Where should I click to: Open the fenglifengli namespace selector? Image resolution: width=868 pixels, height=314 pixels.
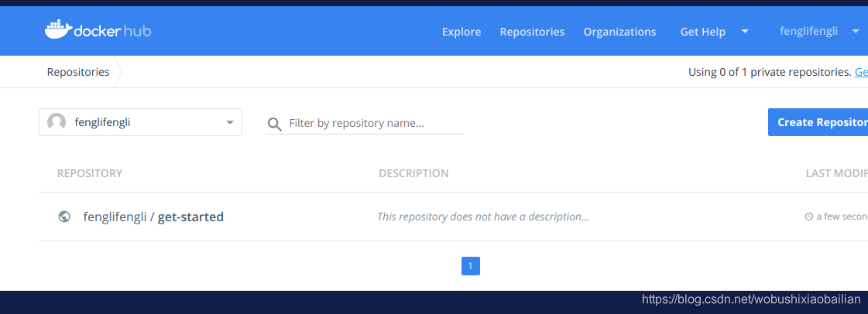(x=141, y=122)
